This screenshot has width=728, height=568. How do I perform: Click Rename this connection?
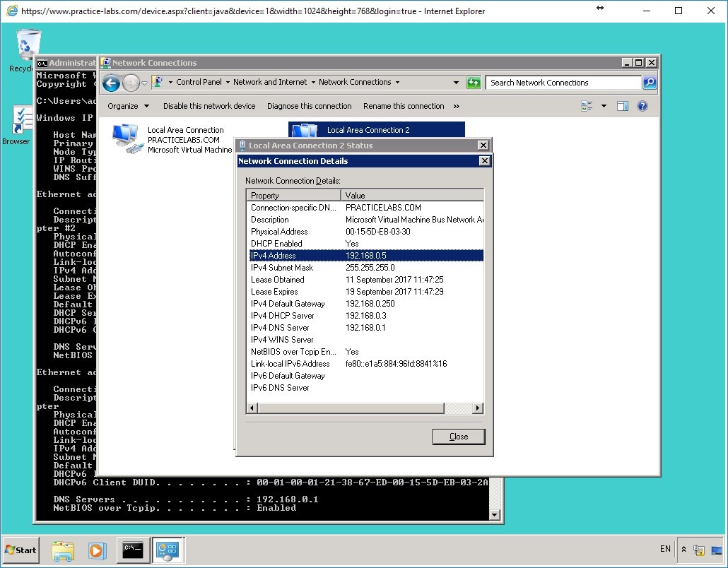tap(404, 106)
